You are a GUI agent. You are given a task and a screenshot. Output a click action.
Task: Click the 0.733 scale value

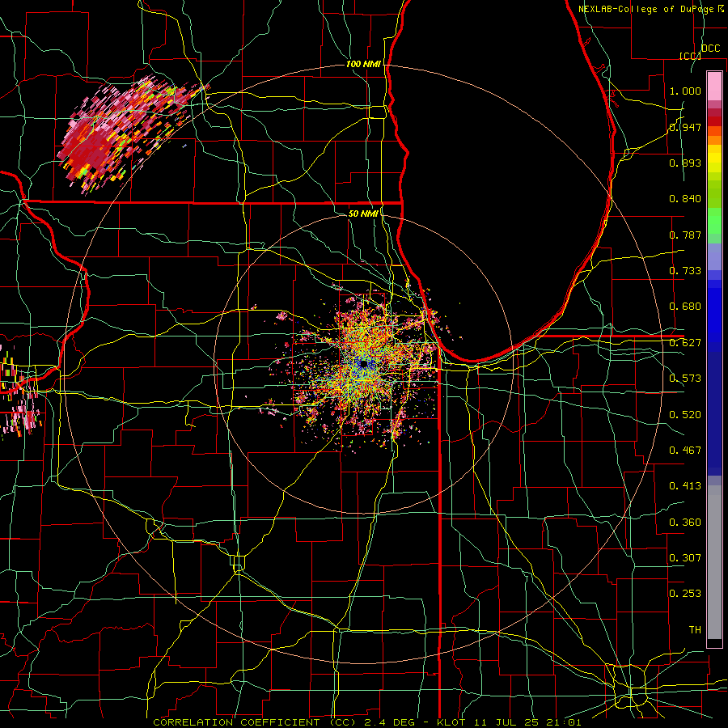685,271
